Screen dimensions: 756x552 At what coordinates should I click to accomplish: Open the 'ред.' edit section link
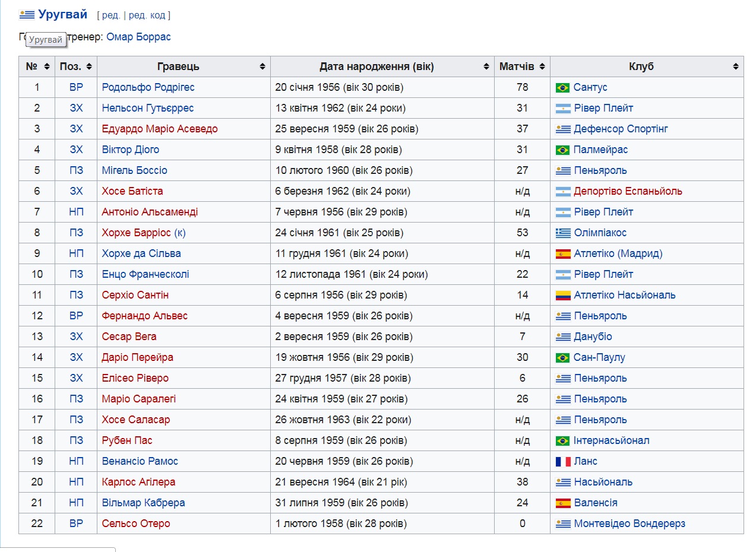(110, 15)
